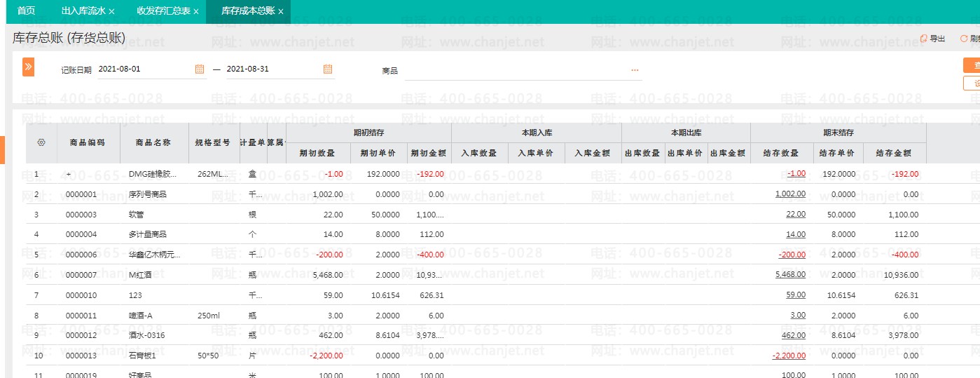
Task: Click the 结存数量 column header
Action: [x=782, y=152]
